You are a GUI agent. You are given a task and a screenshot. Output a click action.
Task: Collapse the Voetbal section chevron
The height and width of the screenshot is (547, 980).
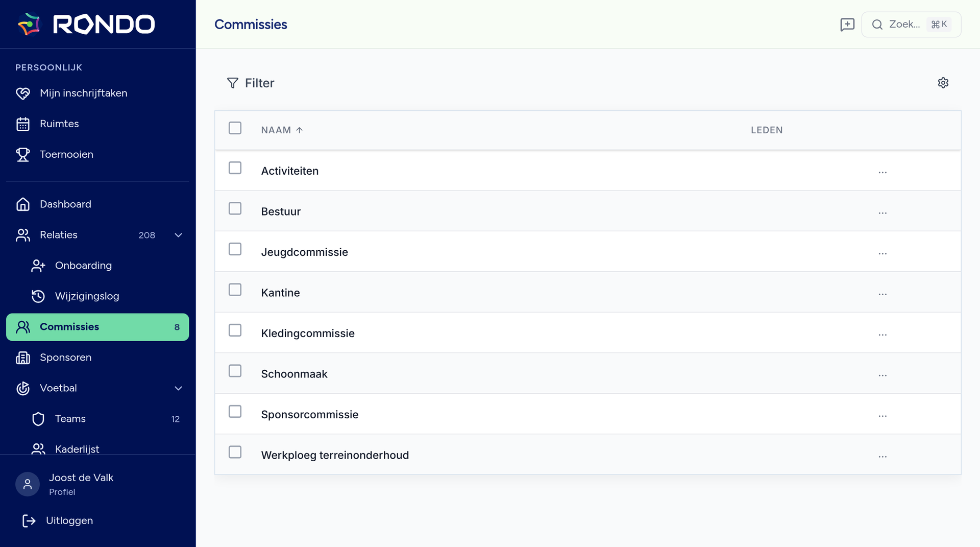[179, 388]
